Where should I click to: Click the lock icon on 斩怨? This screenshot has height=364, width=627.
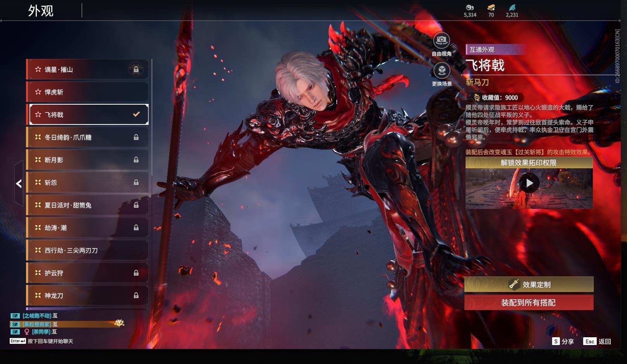[x=136, y=182]
